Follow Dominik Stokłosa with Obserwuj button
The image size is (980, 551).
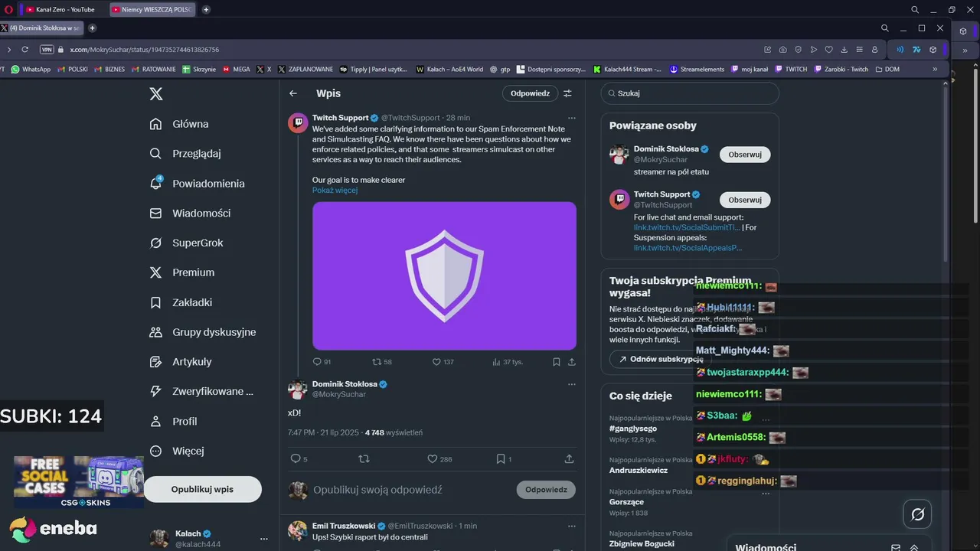click(745, 155)
